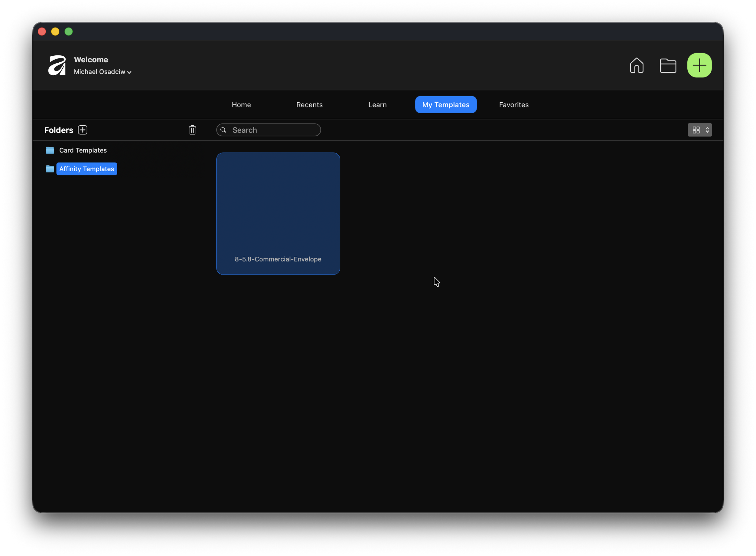Change view mode with grid view dropdown
Viewport: 756px width, 556px height.
point(699,130)
